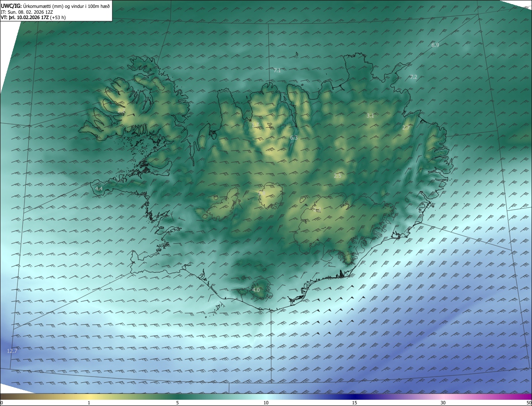
Task: Click the 0 tick on the color scale
Action: click(x=2, y=403)
